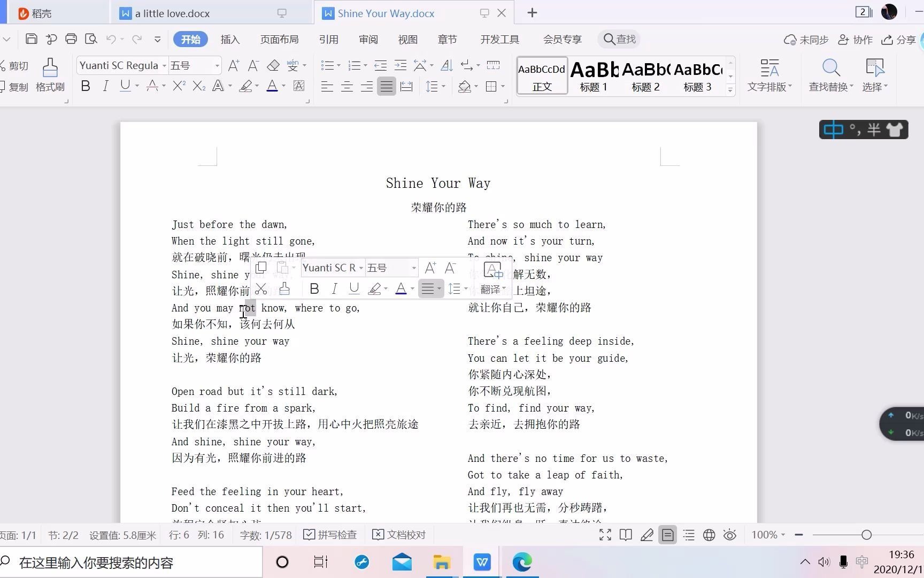
Task: Toggle Bold in mini toolbar
Action: click(x=314, y=289)
